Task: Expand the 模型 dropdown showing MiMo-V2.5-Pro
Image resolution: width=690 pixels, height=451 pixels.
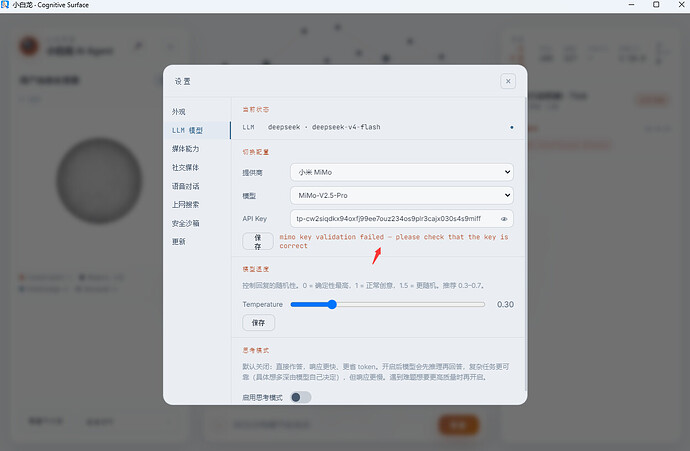Action: point(401,195)
